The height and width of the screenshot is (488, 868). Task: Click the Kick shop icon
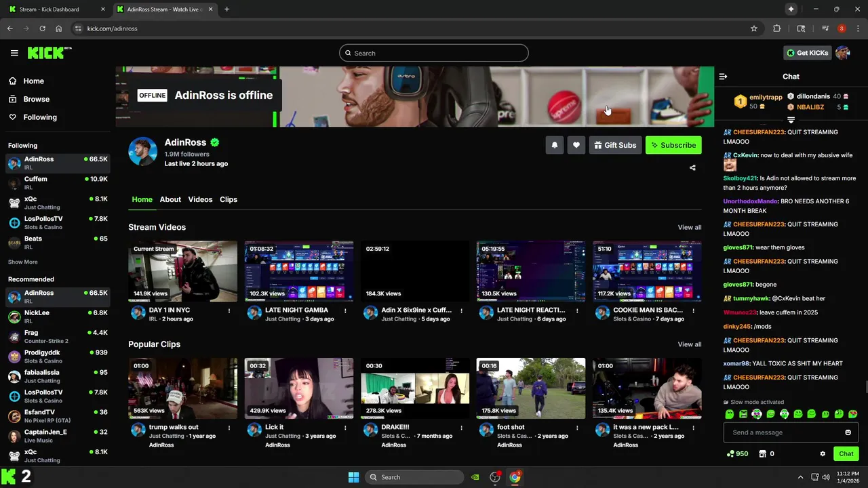click(x=762, y=453)
